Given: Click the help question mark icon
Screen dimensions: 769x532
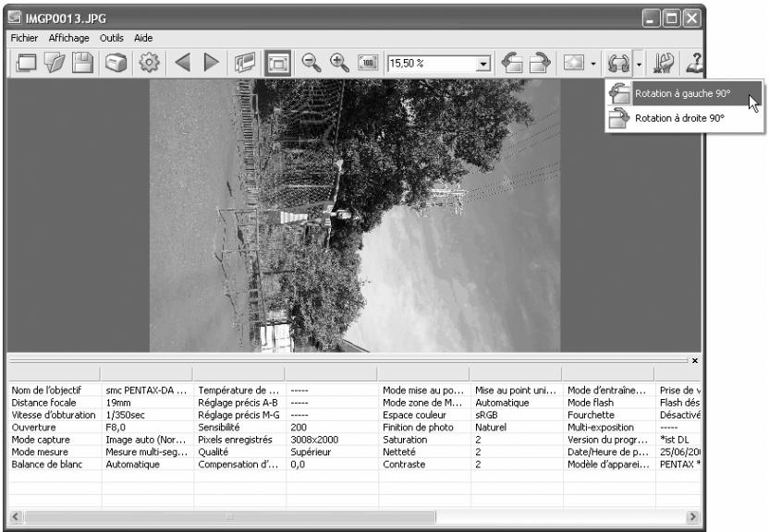Looking at the screenshot, I should coord(693,63).
